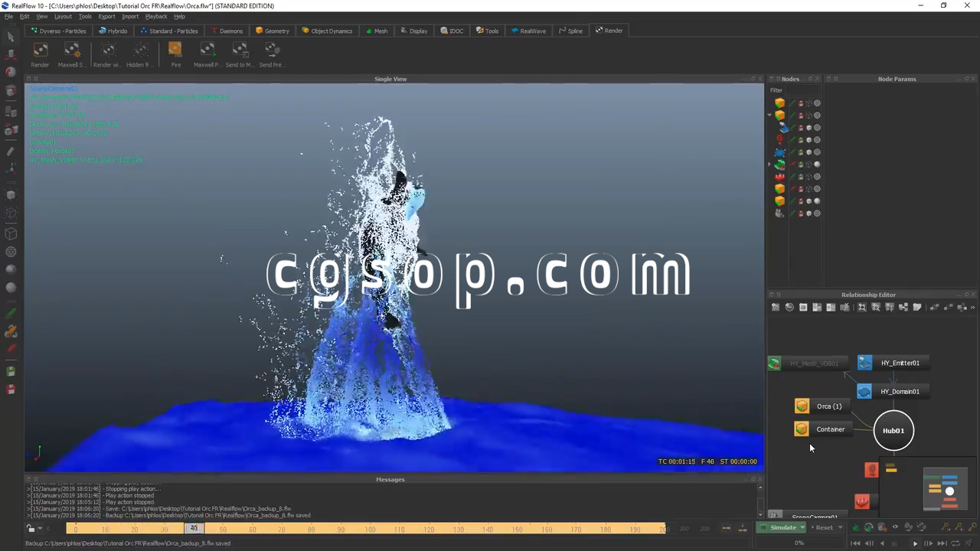Select the HY_Domain01 node
The height and width of the screenshot is (551, 980).
(x=893, y=391)
